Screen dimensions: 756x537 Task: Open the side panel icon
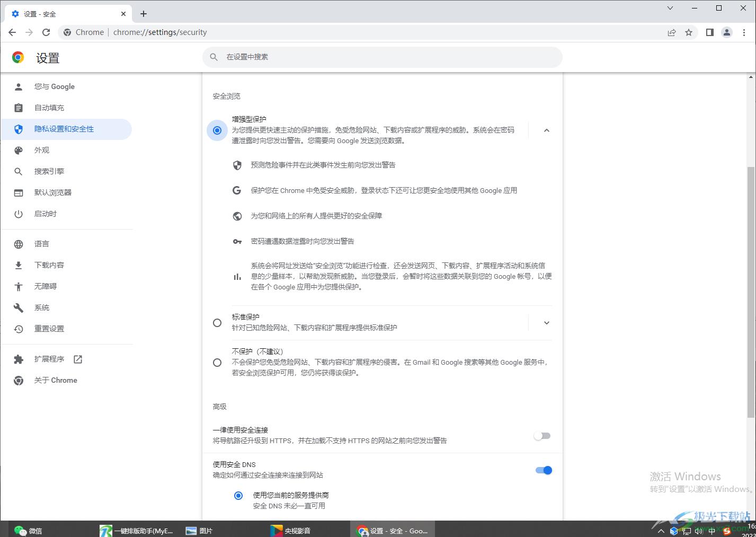pyautogui.click(x=710, y=32)
